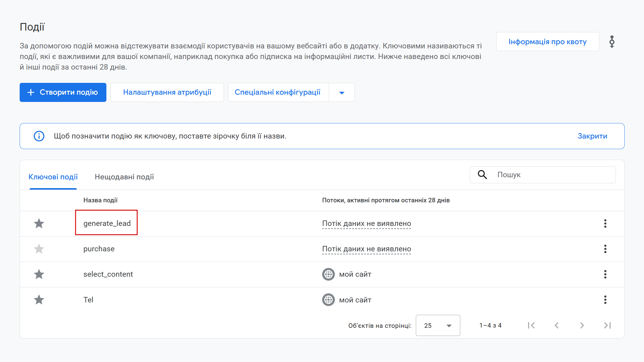644x362 pixels.
Task: Go to the last page of results
Action: point(607,325)
